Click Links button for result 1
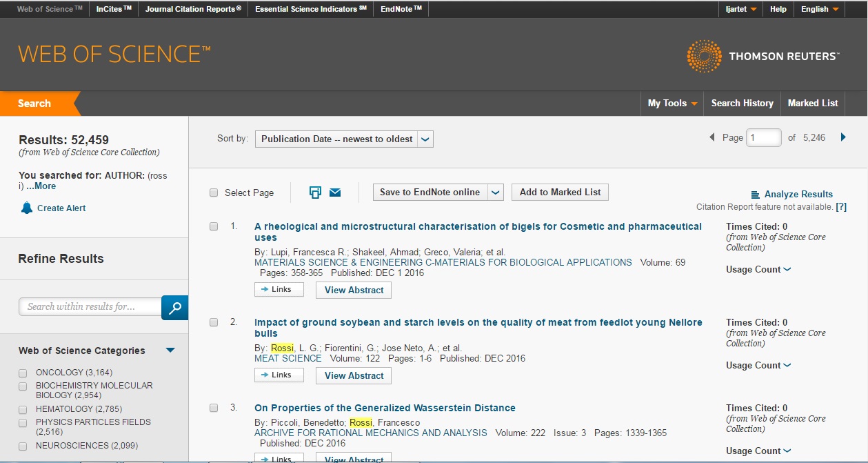 pyautogui.click(x=279, y=290)
